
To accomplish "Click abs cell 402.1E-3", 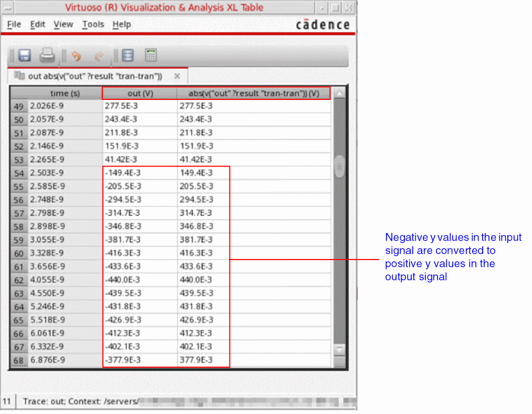I will pyautogui.click(x=254, y=347).
